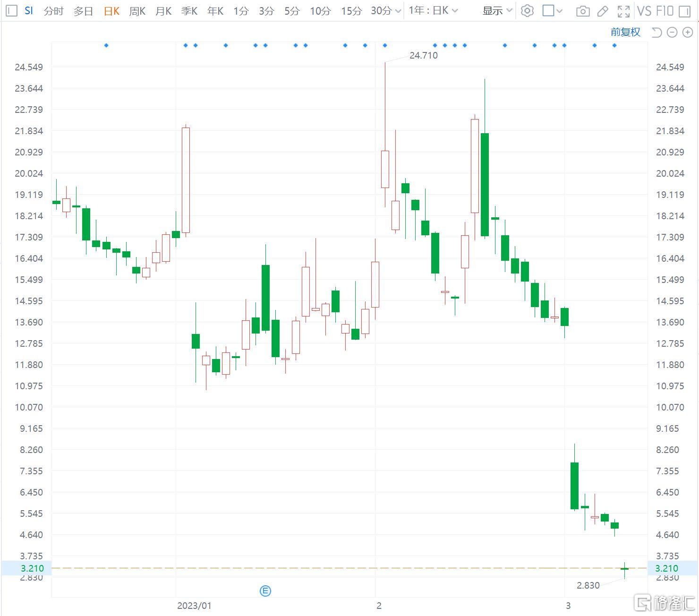Expand the 1年:日K range dropdown
This screenshot has width=699, height=616.
pyautogui.click(x=432, y=11)
